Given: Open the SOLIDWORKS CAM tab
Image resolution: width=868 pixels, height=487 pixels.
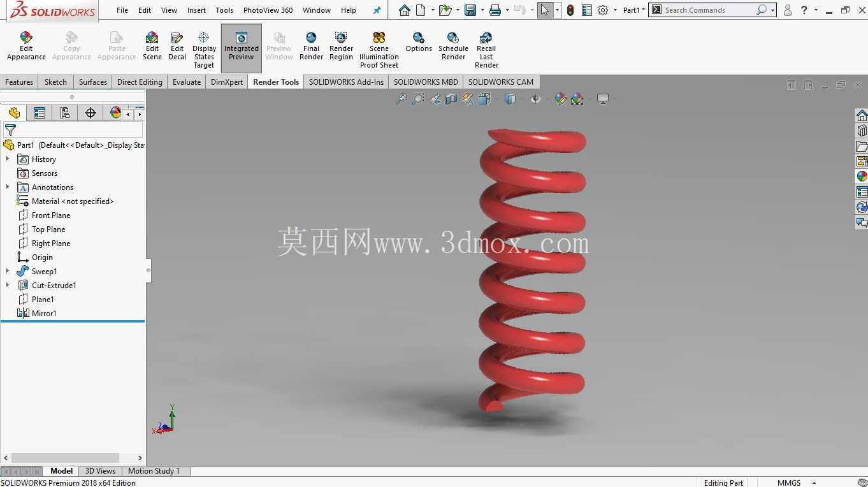Looking at the screenshot, I should (501, 82).
